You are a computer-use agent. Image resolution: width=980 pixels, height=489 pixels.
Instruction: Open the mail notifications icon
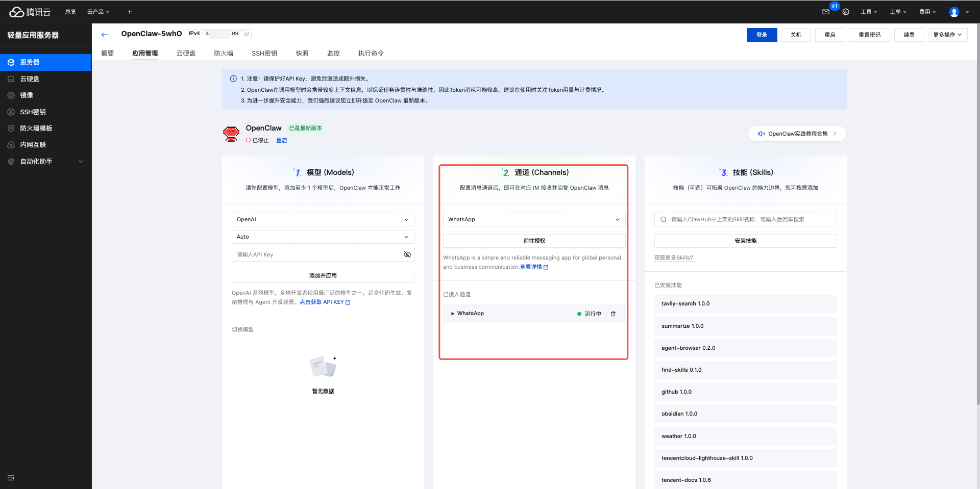tap(826, 12)
